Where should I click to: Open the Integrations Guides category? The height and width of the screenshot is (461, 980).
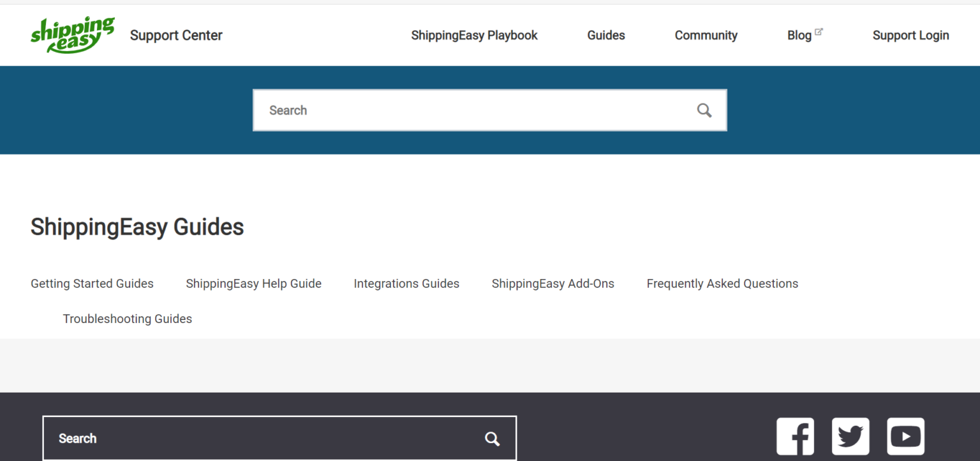click(x=406, y=283)
